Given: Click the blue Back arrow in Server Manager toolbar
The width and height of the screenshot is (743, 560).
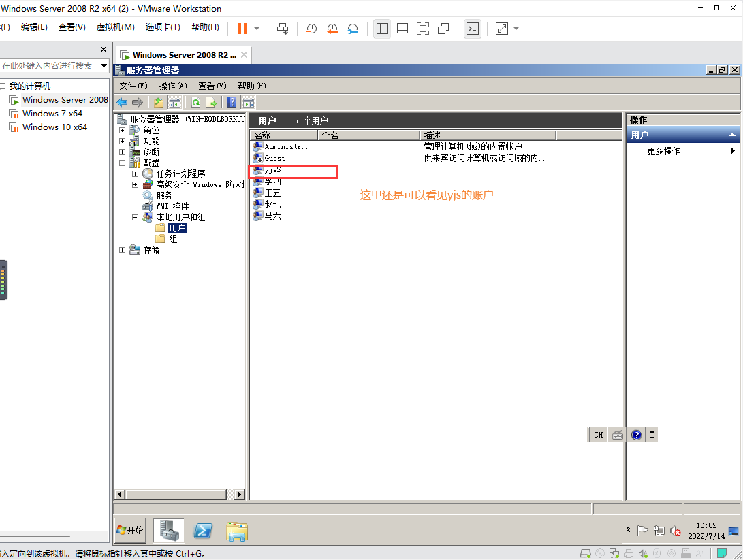Looking at the screenshot, I should point(123,102).
